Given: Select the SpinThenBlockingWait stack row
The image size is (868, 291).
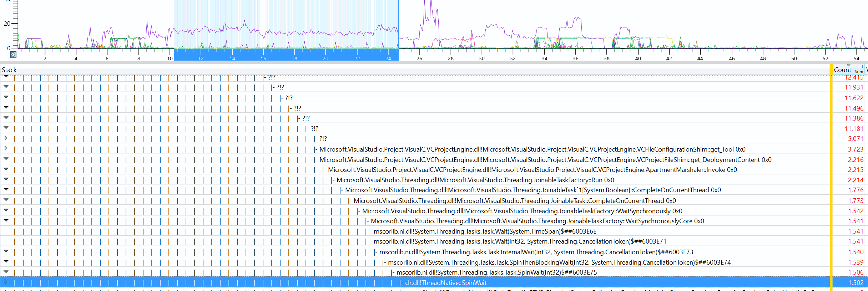Looking at the screenshot, I should click(559, 262).
